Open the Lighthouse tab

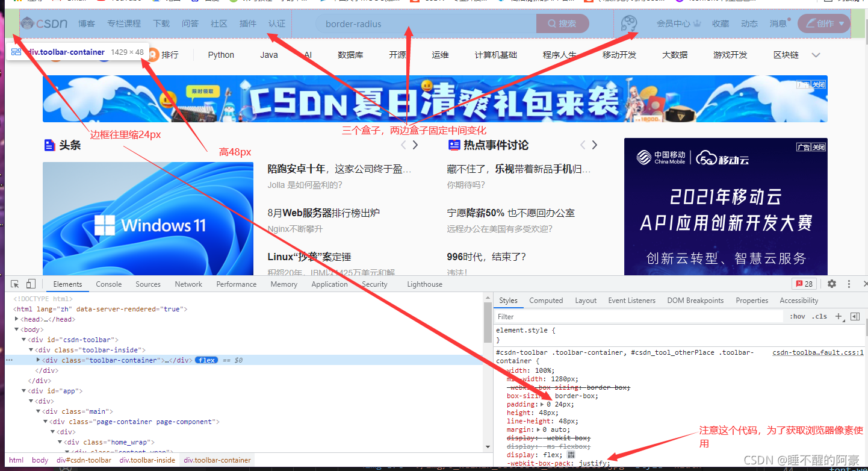pyautogui.click(x=424, y=284)
